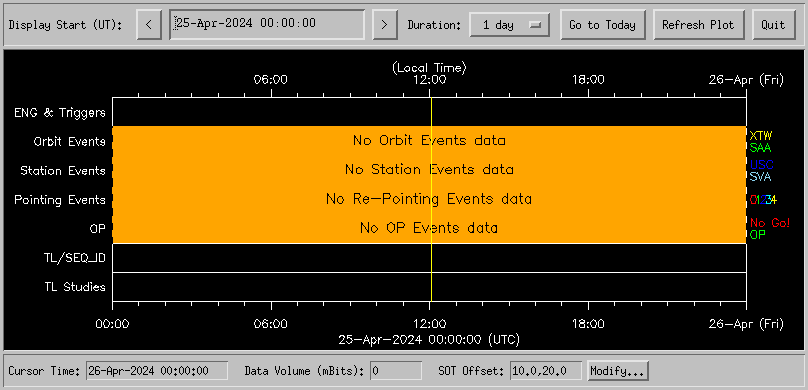The image size is (808, 390).
Task: Click the Refresh Plot button
Action: 698,25
